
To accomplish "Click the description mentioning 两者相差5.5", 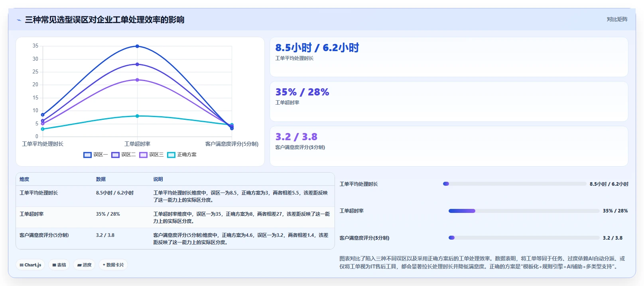I will click(x=240, y=196).
